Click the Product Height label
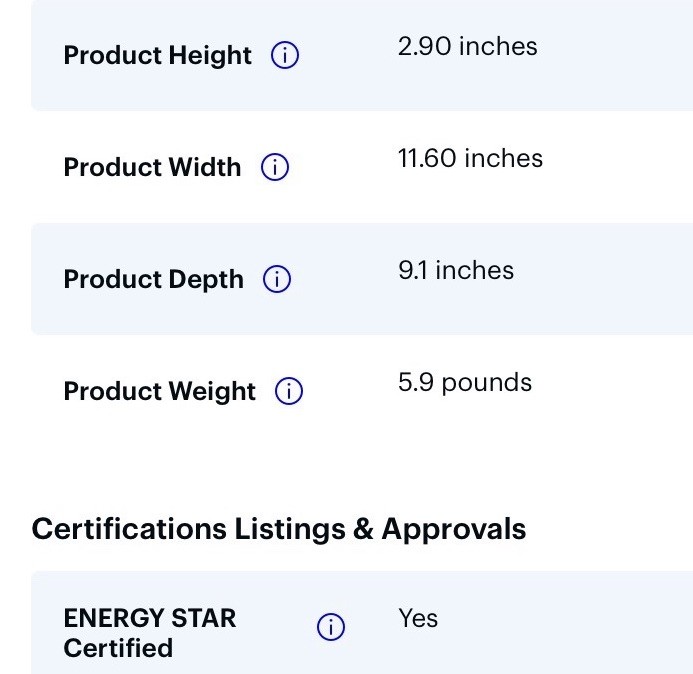Image resolution: width=693 pixels, height=674 pixels. pos(157,56)
